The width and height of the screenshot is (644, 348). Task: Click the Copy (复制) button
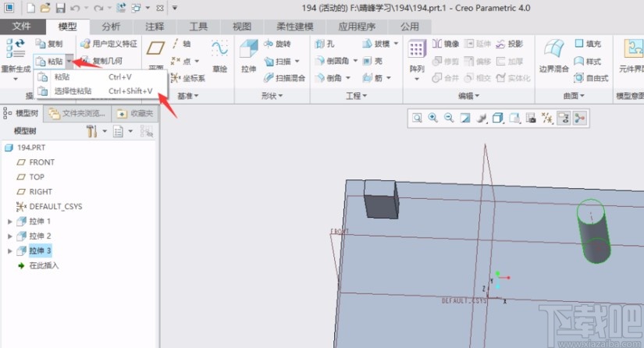click(x=49, y=44)
